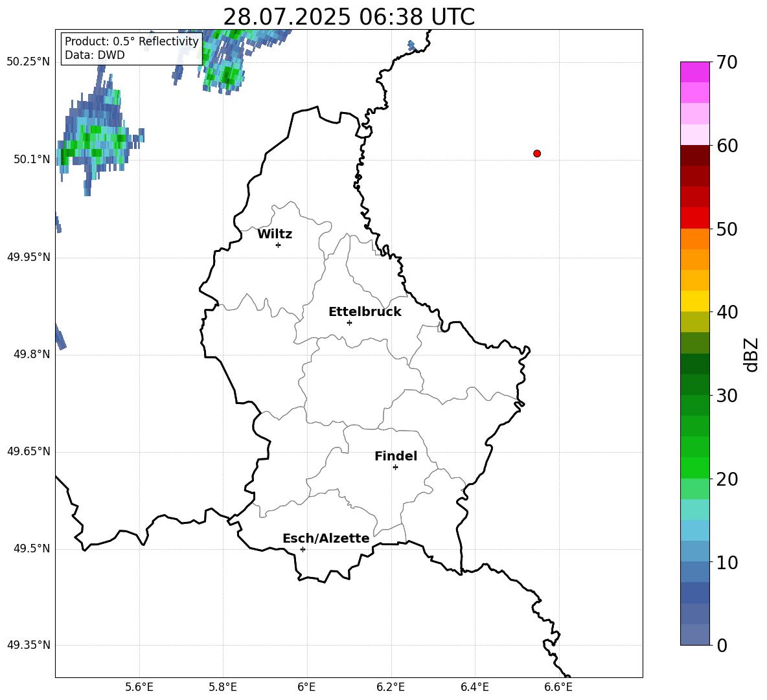The height and width of the screenshot is (700, 767).
Task: Click the 49.35°N latitude label
Action: [29, 645]
